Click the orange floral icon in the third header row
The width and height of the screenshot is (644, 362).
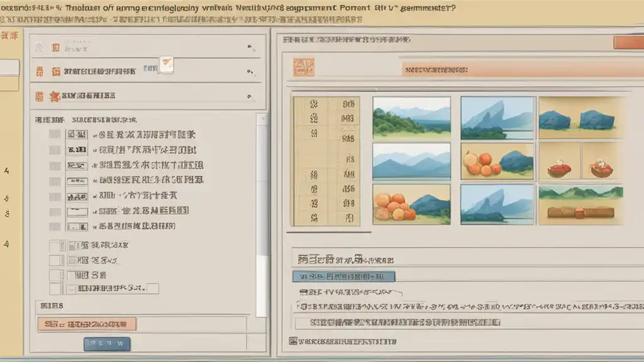click(x=54, y=96)
